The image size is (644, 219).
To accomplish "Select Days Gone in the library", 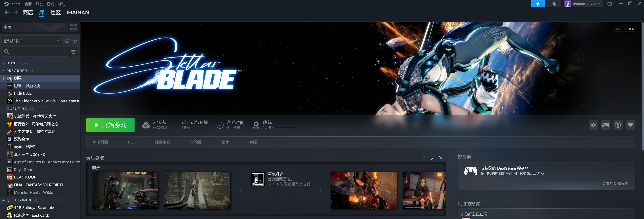I will 40,170.
